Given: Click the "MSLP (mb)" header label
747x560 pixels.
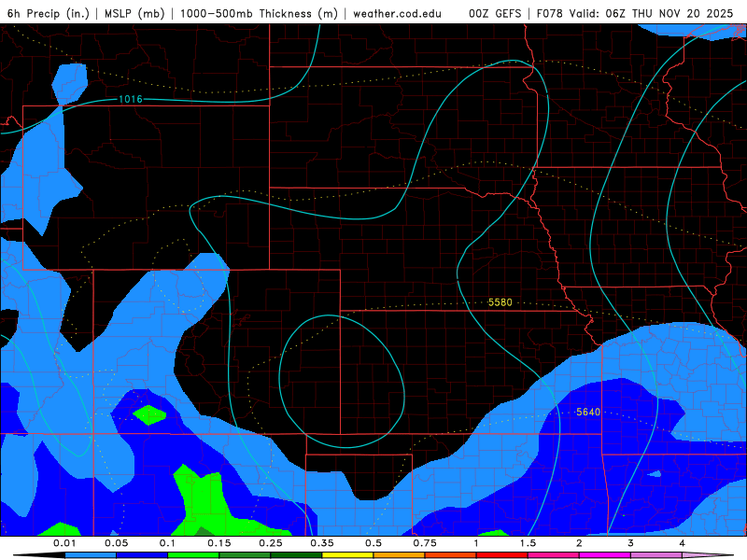Looking at the screenshot, I should click(x=134, y=13).
